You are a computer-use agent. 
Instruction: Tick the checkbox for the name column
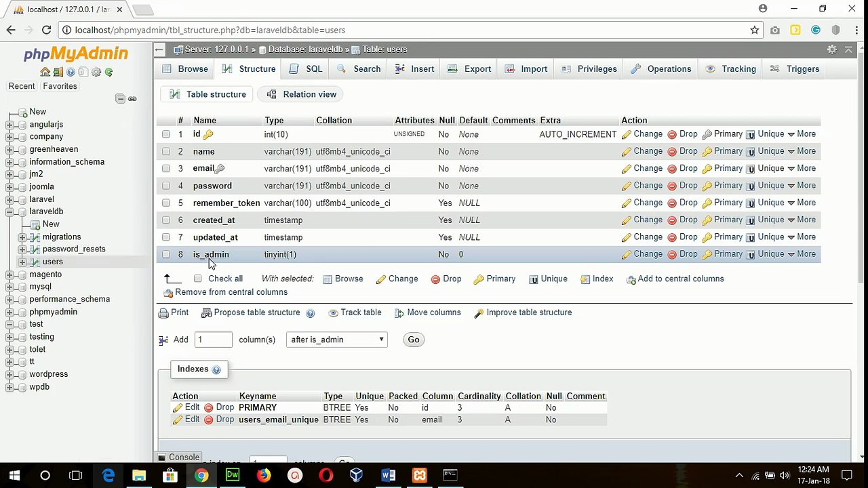[x=166, y=152]
